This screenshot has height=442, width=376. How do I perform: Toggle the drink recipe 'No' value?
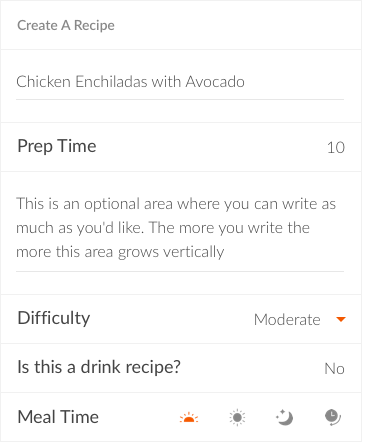coord(334,369)
